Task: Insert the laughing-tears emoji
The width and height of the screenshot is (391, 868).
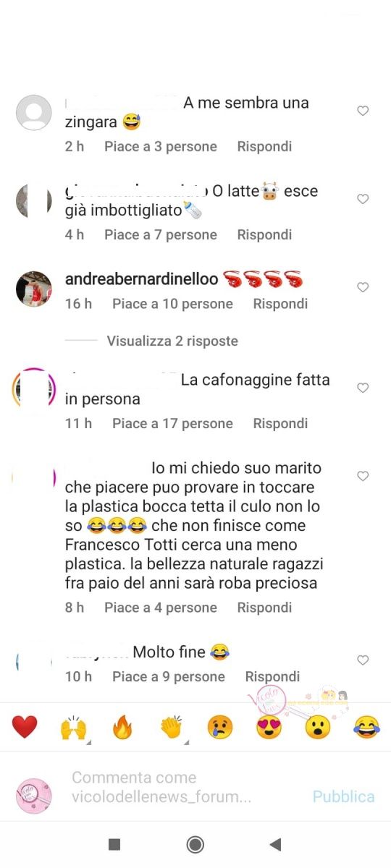Action: click(x=366, y=727)
